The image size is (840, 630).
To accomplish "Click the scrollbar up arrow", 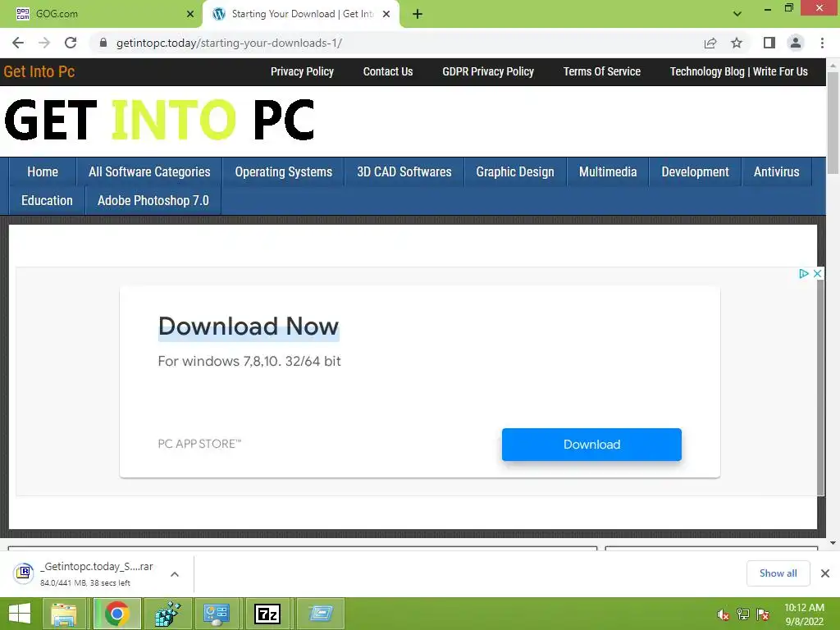I will coord(833,65).
